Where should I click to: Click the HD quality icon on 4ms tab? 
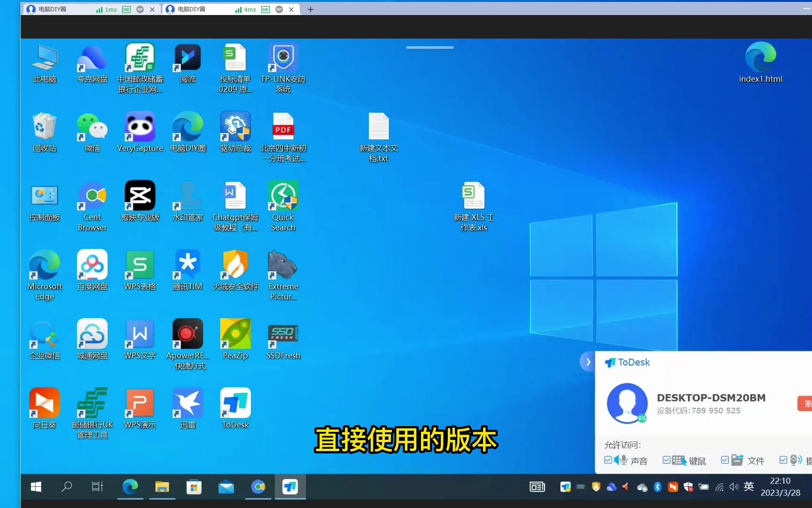[265, 9]
